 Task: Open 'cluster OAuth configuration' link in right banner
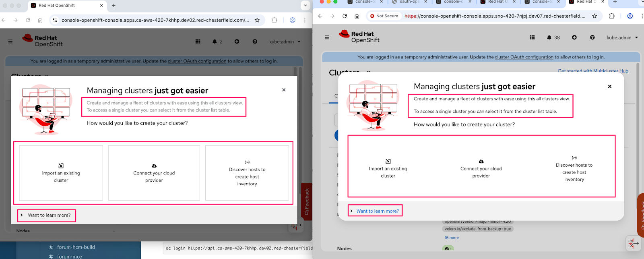pyautogui.click(x=524, y=57)
